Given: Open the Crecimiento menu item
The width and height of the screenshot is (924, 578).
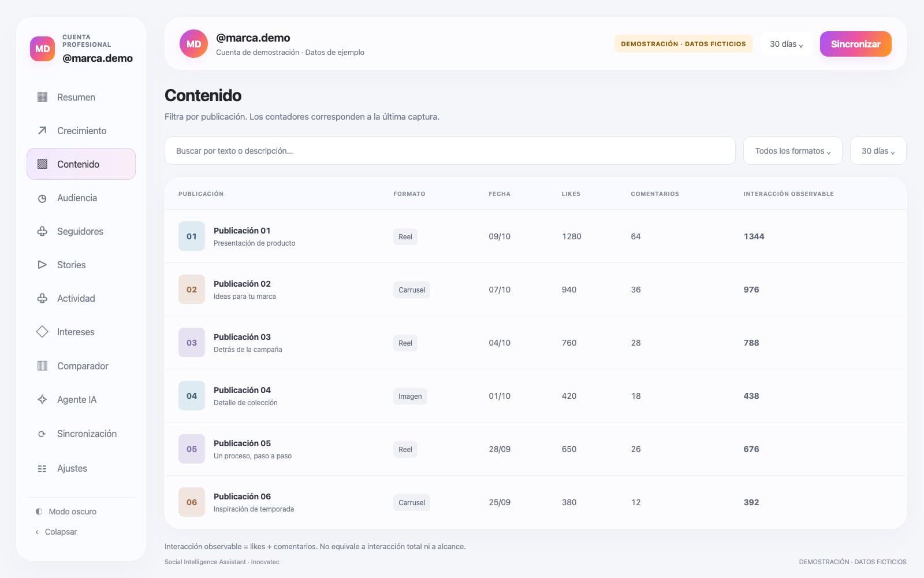Looking at the screenshot, I should [81, 131].
